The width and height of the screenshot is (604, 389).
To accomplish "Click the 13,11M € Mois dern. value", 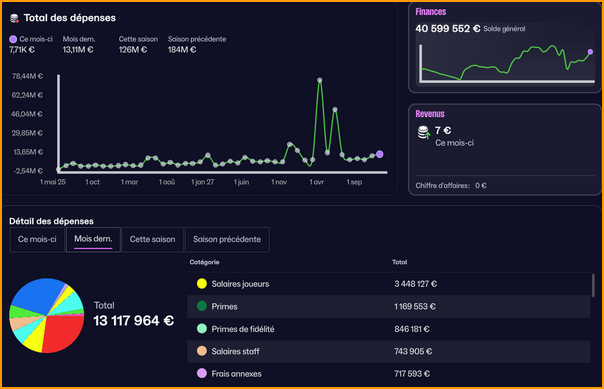I will coord(78,50).
